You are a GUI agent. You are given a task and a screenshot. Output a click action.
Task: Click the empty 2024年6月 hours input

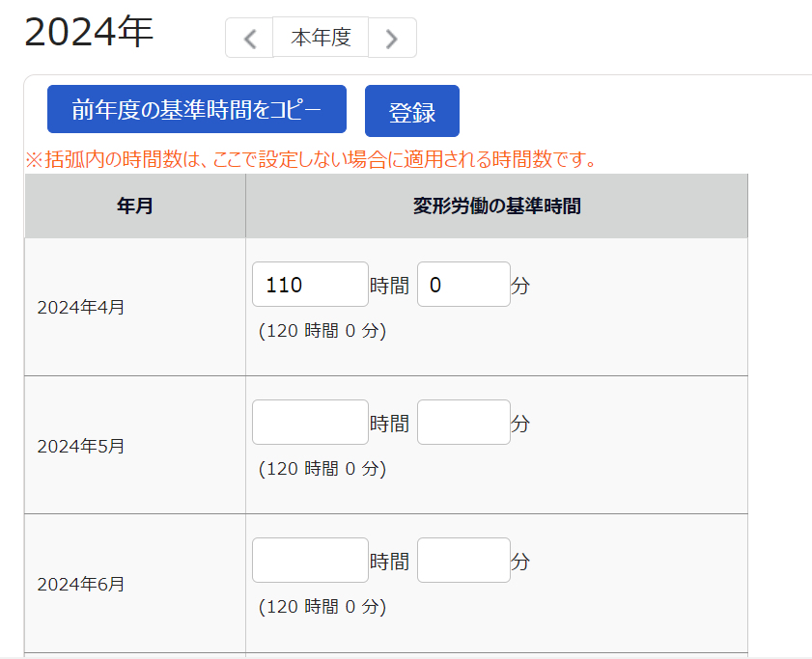(x=310, y=561)
